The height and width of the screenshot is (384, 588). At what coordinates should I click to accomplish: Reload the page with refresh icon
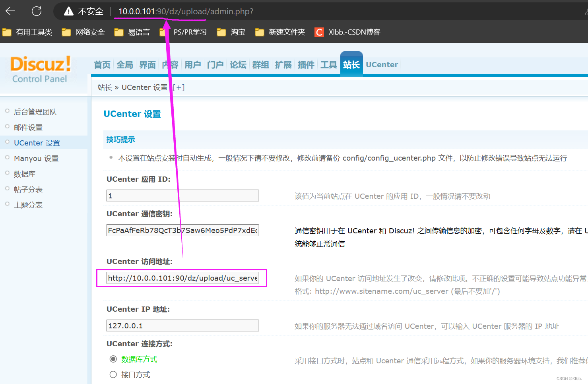(36, 11)
